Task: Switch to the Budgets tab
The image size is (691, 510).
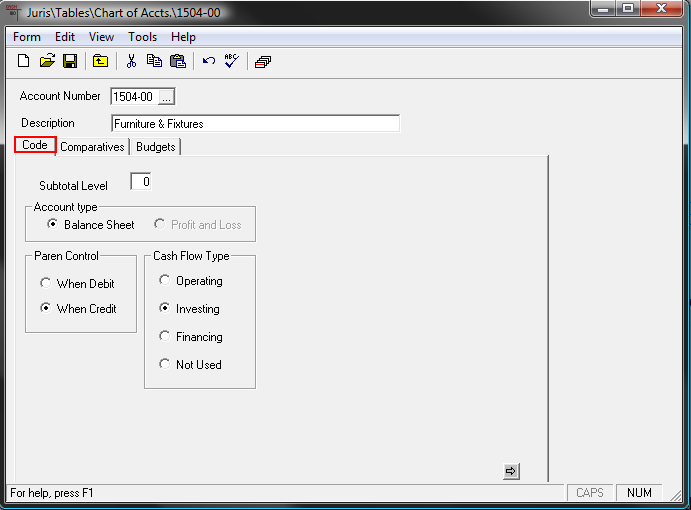Action: point(155,147)
